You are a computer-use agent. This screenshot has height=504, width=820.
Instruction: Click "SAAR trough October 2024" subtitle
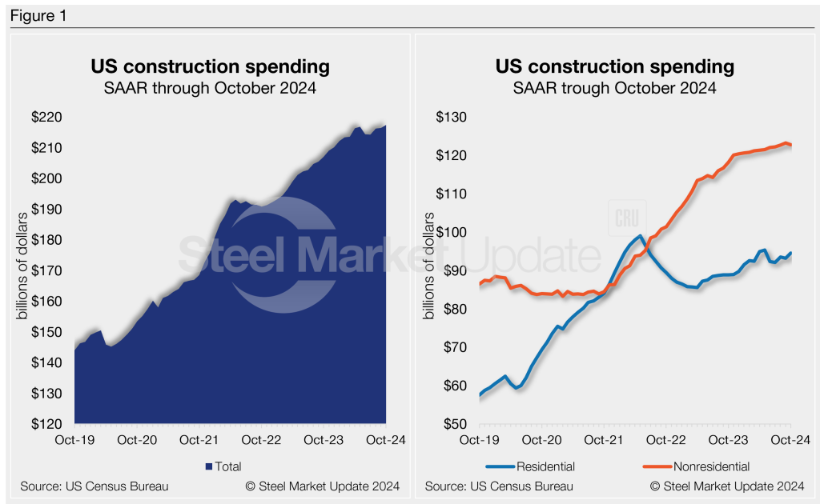coord(615,88)
